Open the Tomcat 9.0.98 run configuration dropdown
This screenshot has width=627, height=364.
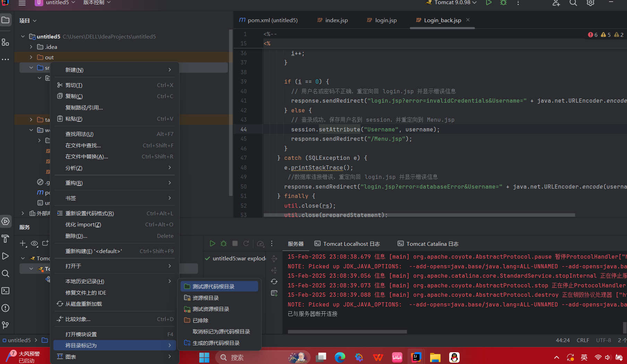[452, 3]
